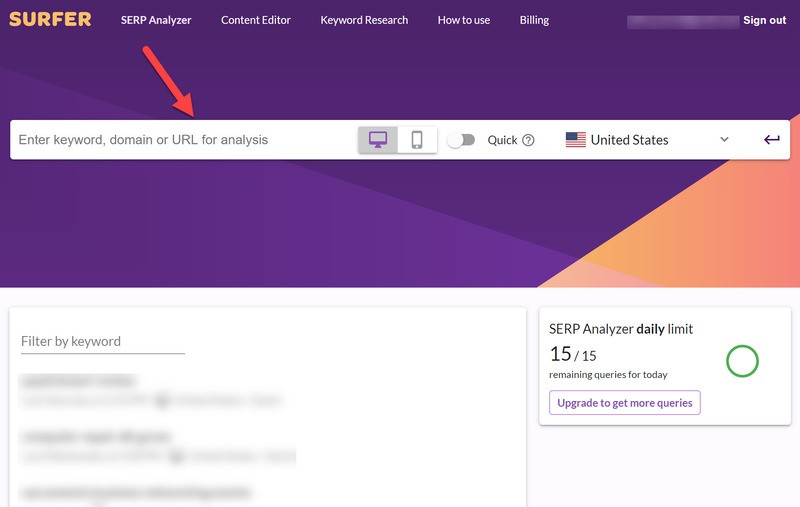
Task: Open the Content Editor menu item
Action: [x=256, y=20]
